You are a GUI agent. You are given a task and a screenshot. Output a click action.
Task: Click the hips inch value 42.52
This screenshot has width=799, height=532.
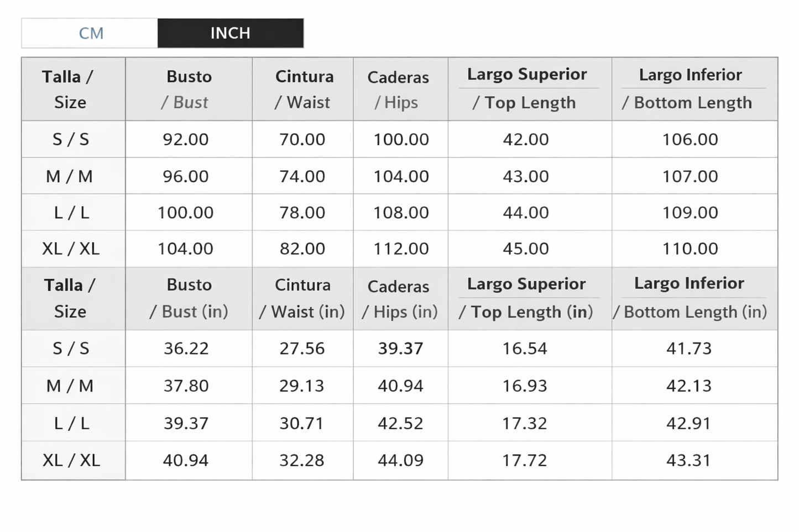[400, 423]
